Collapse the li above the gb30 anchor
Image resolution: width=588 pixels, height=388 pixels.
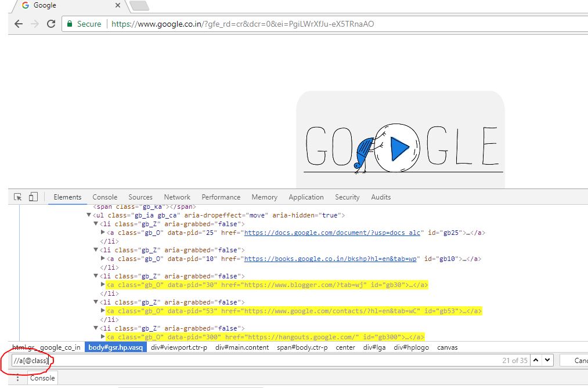click(x=96, y=276)
